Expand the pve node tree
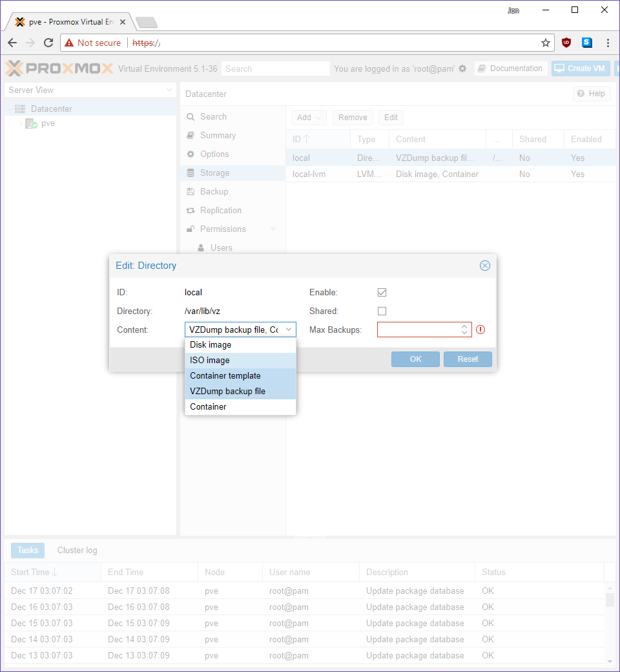620x672 pixels. [x=20, y=123]
